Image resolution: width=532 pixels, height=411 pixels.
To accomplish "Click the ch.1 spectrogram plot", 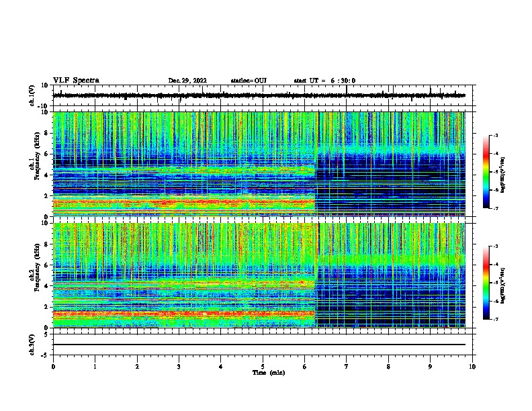I will (x=259, y=164).
